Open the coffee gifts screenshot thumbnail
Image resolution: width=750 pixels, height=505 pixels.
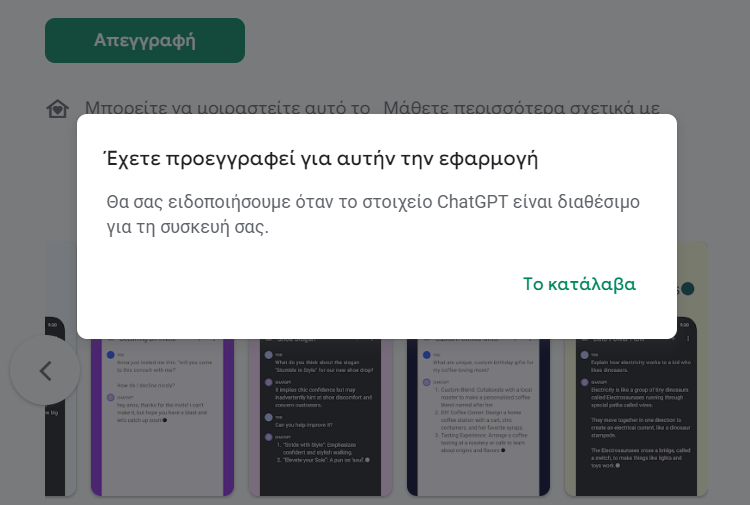[x=478, y=417]
